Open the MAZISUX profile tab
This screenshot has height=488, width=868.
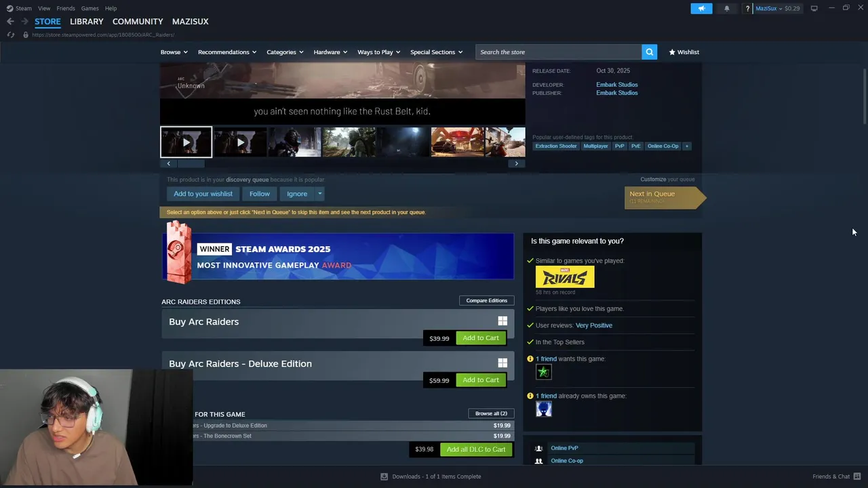[190, 22]
